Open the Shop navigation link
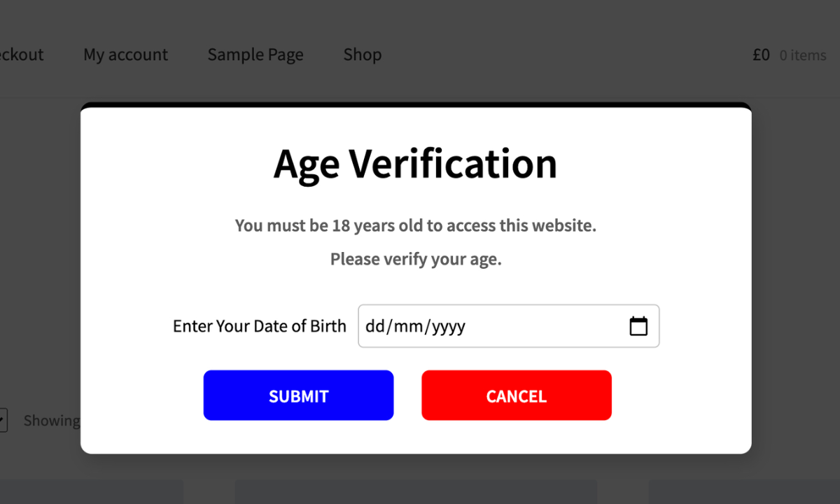The width and height of the screenshot is (840, 504). (x=363, y=55)
